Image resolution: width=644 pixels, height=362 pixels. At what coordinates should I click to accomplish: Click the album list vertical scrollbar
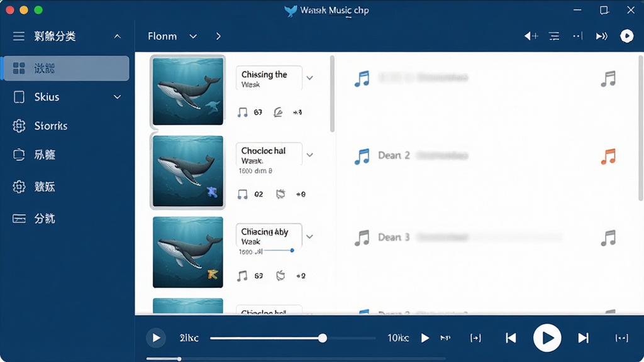(x=332, y=94)
